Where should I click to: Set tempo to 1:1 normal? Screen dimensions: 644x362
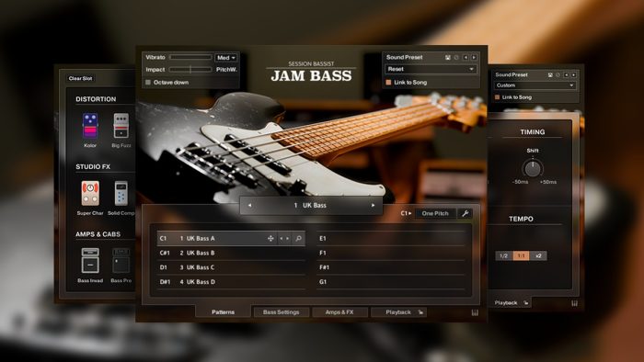coord(522,255)
